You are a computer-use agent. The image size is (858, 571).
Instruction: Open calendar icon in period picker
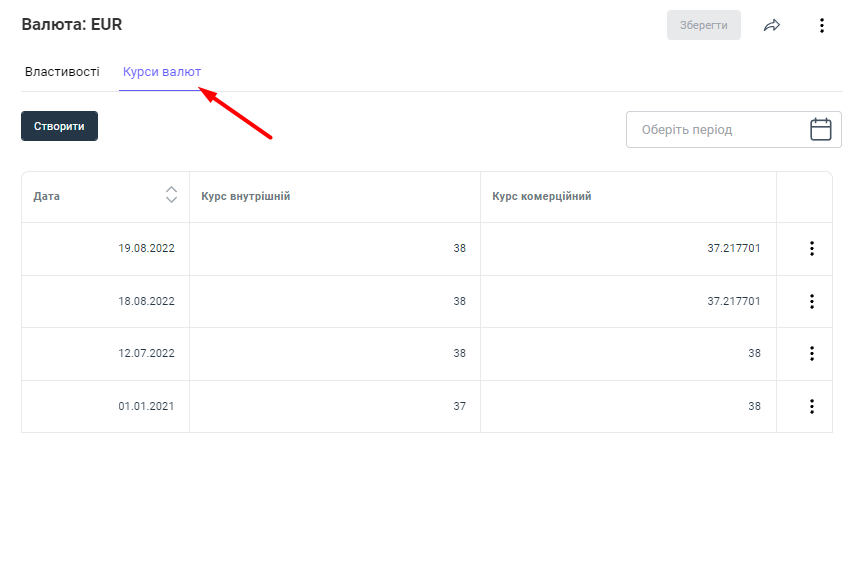[820, 129]
